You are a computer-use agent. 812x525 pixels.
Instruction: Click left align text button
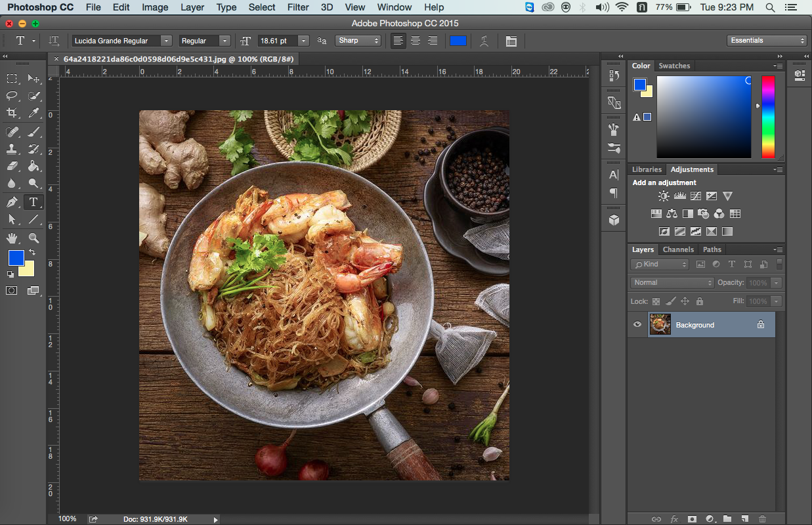click(398, 41)
